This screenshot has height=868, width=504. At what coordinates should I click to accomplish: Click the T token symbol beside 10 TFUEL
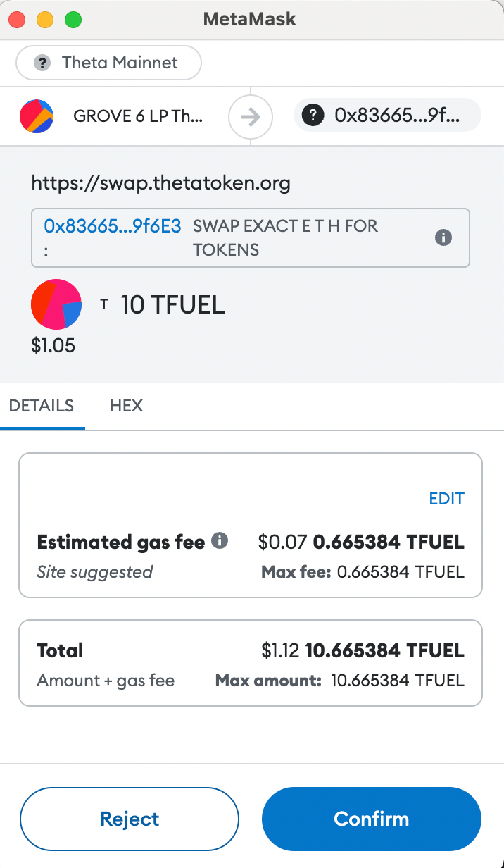(x=104, y=304)
